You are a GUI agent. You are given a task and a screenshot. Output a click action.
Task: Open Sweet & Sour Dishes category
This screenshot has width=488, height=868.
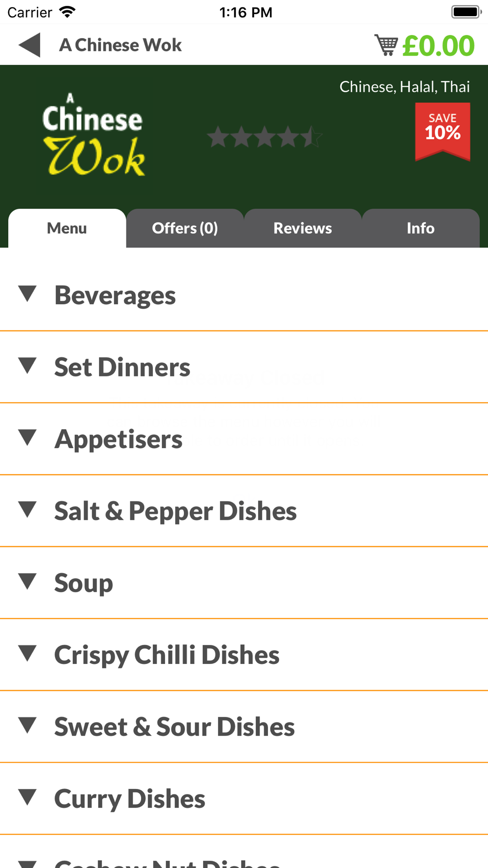coord(244,726)
